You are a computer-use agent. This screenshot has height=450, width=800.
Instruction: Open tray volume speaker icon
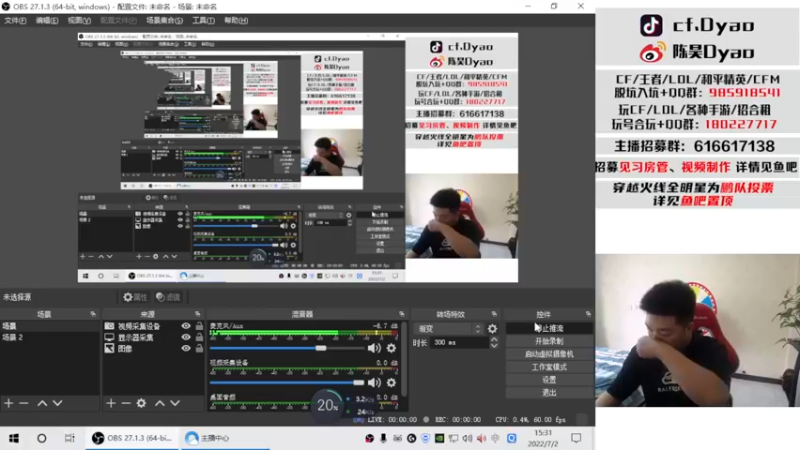[467, 438]
